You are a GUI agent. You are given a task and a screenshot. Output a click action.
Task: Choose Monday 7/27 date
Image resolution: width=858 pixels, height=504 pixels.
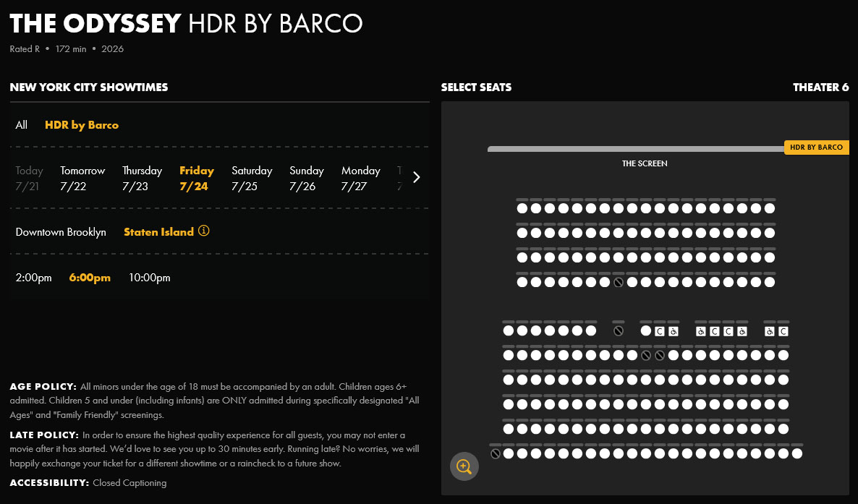click(x=360, y=179)
